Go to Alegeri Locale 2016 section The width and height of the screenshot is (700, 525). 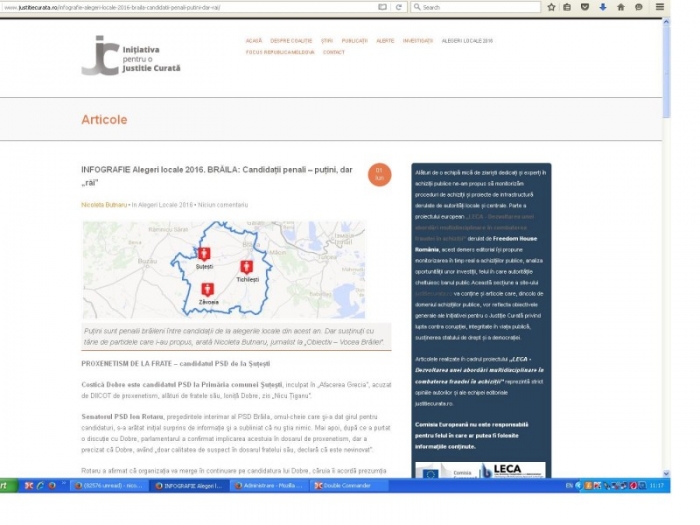[x=468, y=41]
